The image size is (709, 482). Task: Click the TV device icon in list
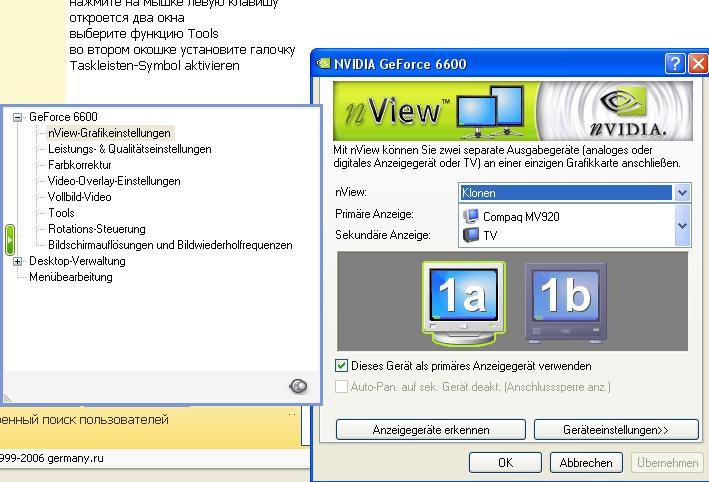(471, 235)
